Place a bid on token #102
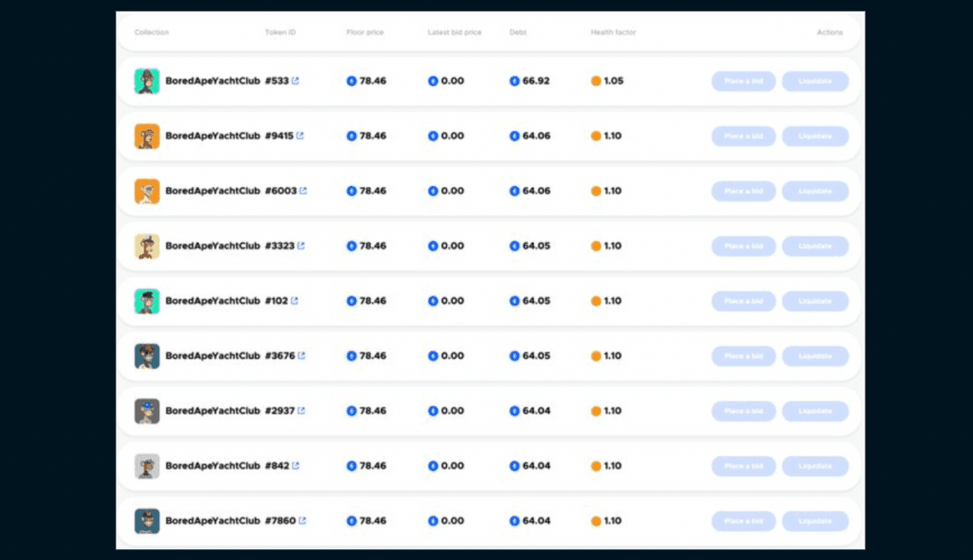The height and width of the screenshot is (560, 973). (744, 302)
